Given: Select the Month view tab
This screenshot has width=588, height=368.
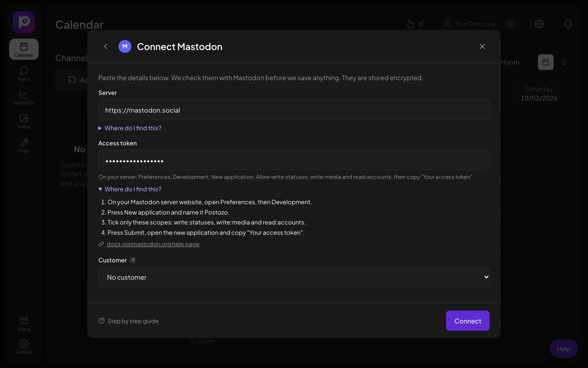Looking at the screenshot, I should (510, 63).
